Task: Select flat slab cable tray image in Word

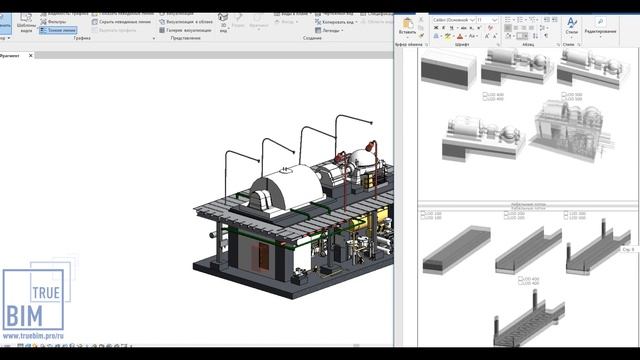Action: point(456,250)
